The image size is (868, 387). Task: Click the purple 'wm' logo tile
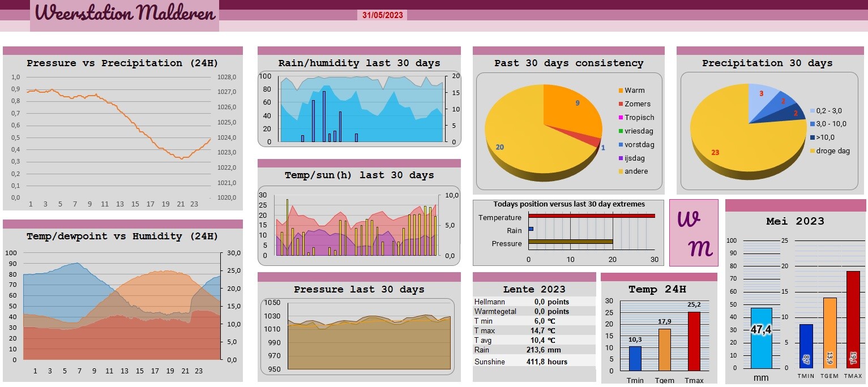[694, 233]
